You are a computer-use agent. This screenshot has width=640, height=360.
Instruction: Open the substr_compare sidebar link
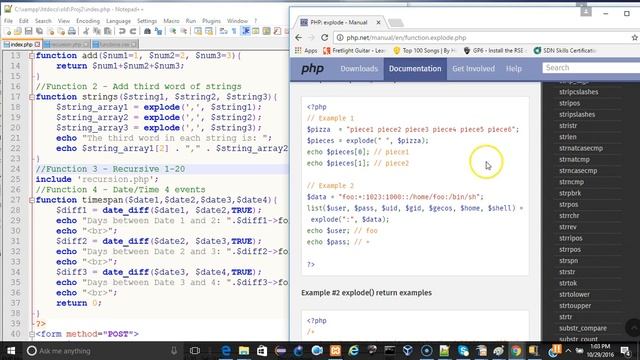583,328
